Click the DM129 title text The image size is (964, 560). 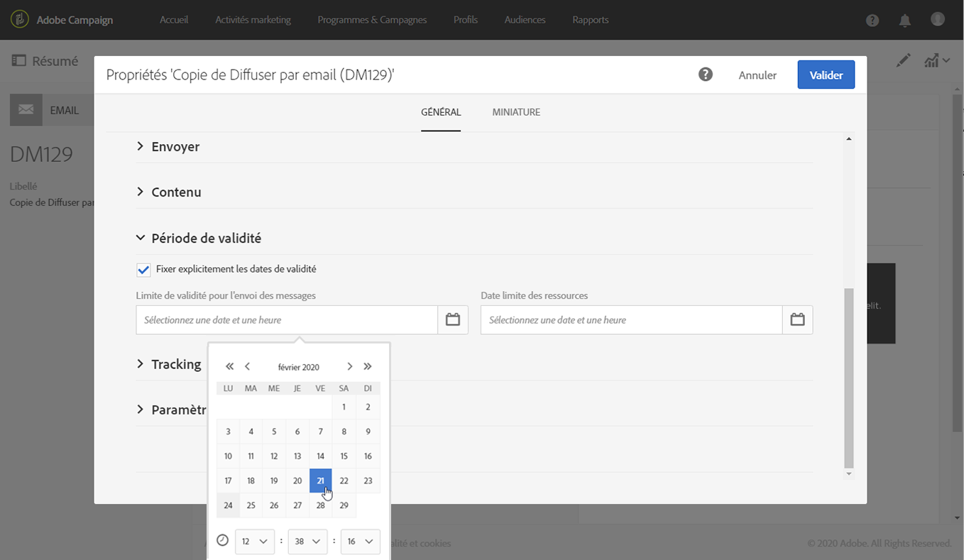(42, 155)
